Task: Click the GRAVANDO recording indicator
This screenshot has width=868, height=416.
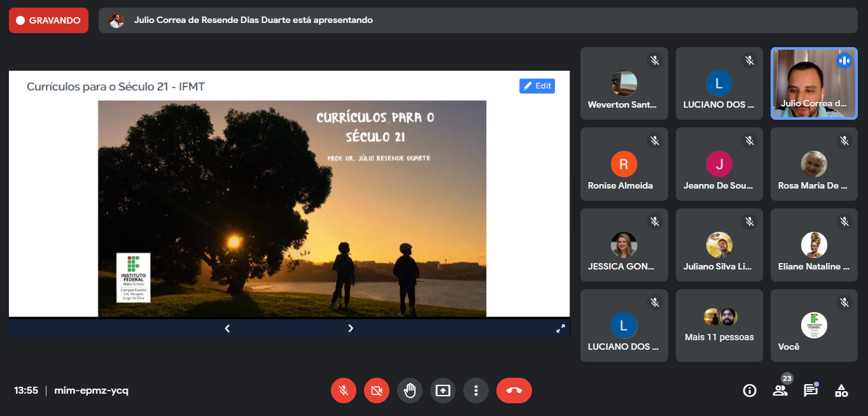Action: (x=48, y=20)
